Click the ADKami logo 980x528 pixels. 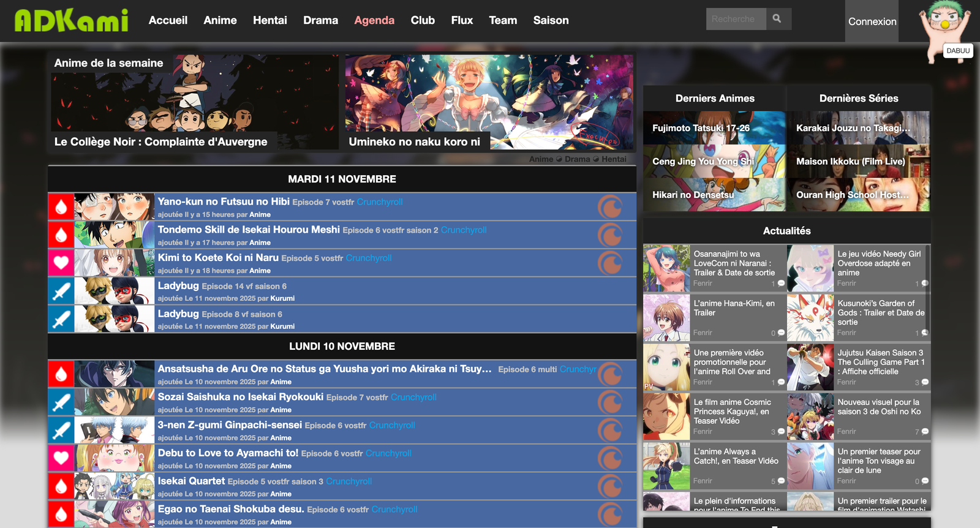(x=72, y=21)
